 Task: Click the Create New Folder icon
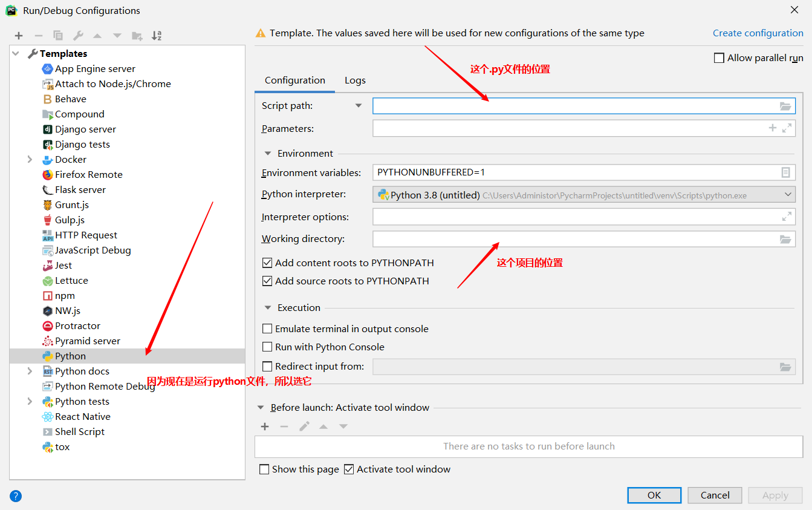(x=137, y=36)
